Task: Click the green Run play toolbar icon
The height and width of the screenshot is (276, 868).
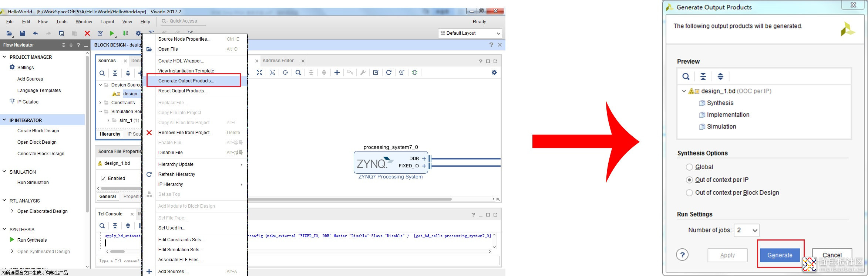Action: (112, 33)
